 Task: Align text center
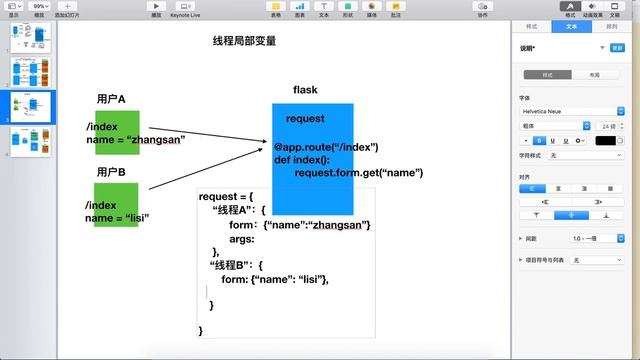coord(558,189)
